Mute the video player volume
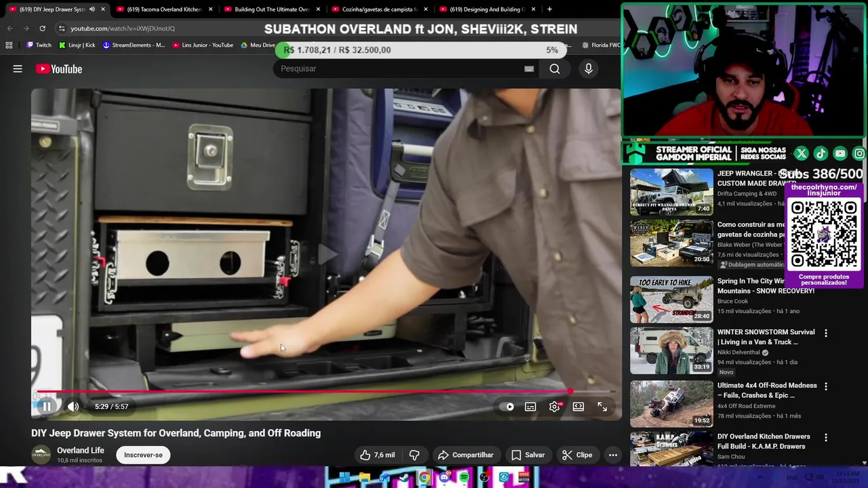 point(73,407)
